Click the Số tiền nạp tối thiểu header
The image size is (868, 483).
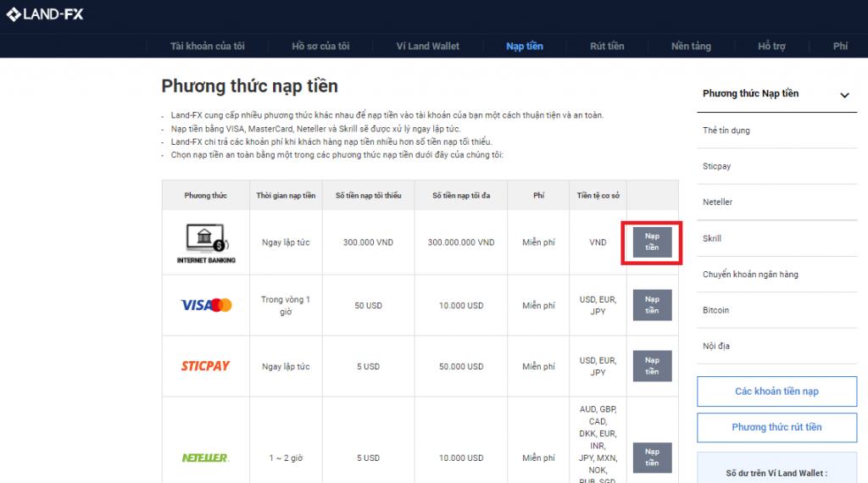368,195
